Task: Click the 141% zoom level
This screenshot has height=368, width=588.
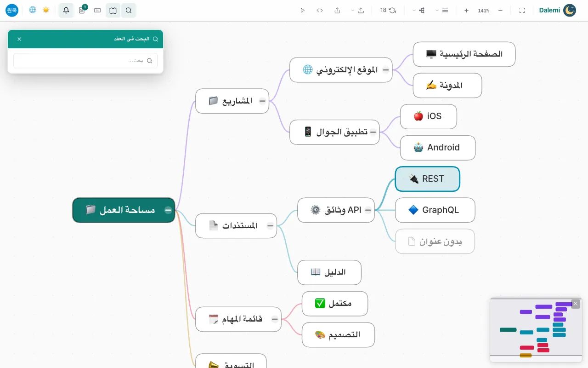Action: (x=483, y=10)
